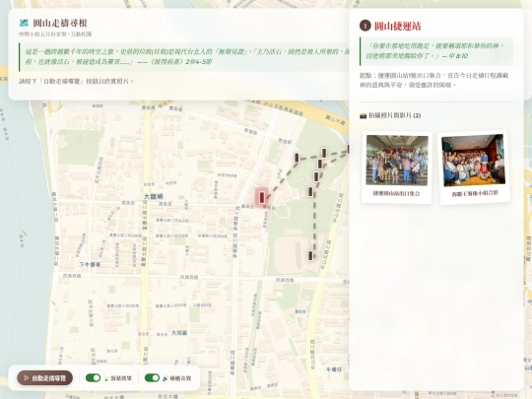532x399 pixels.
Task: Toggle the leaf effect switch
Action: tap(93, 378)
